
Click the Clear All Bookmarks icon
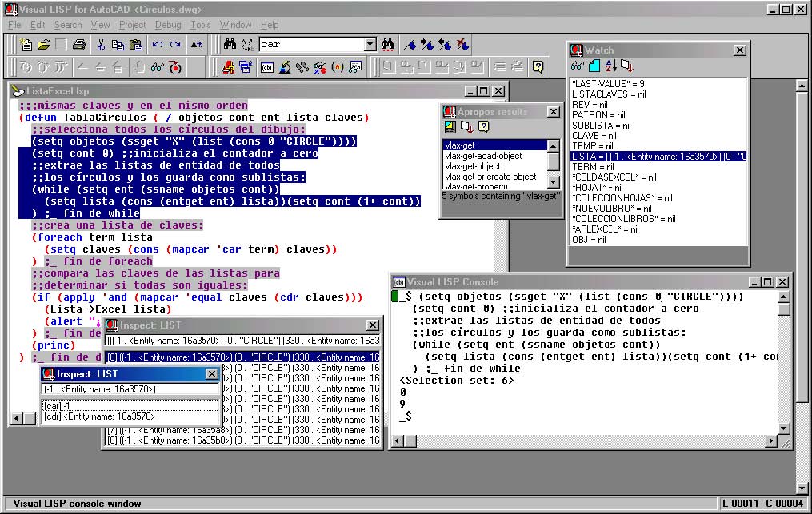point(462,45)
